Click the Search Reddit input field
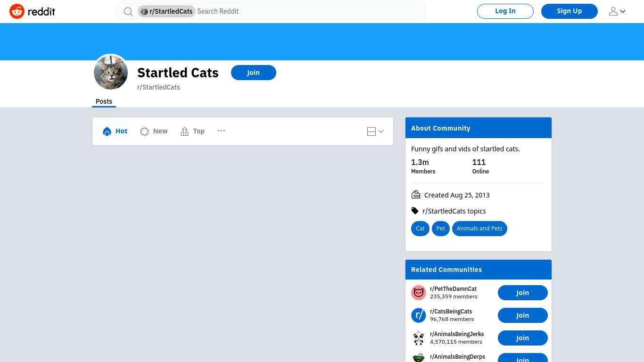Screen dimensions: 644x362 coord(309,11)
